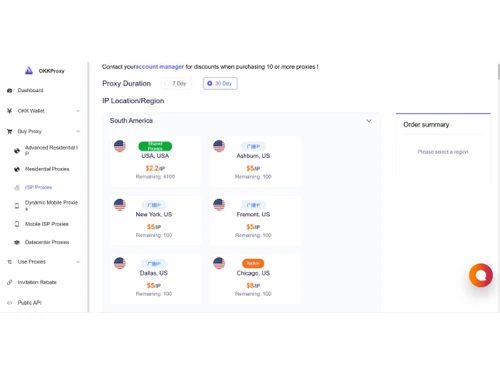Open Dynamic Mobile Proxies menu item
The height and width of the screenshot is (375, 500).
click(x=51, y=205)
